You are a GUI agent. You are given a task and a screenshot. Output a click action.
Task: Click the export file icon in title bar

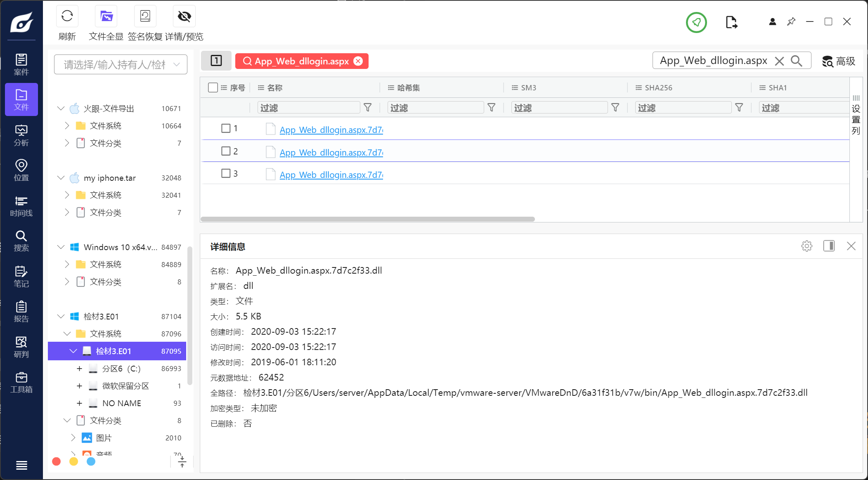pos(731,22)
